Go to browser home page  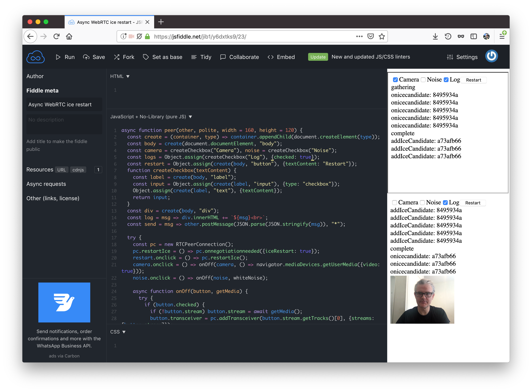click(x=69, y=36)
